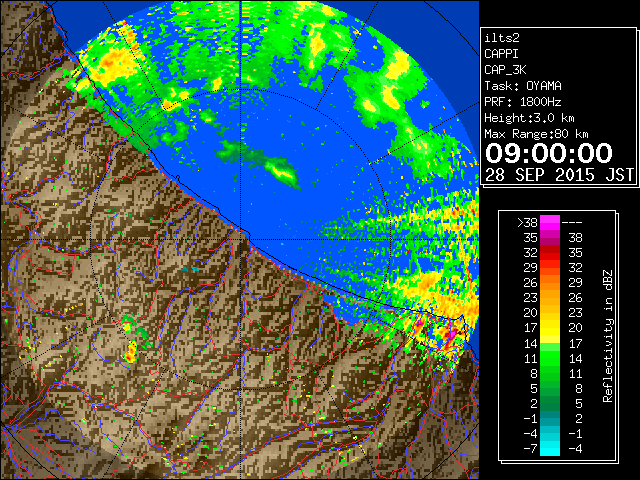640x480 pixels.
Task: Click the '>38' legend label
Action: tap(527, 223)
